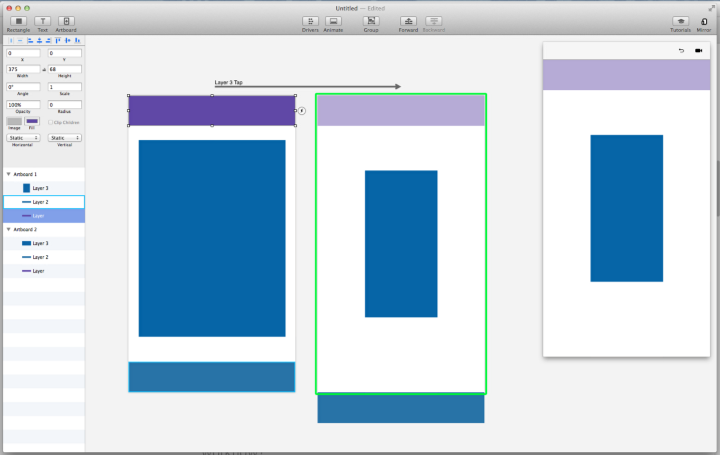Collapse the Artboard 2 group
The image size is (720, 455).
tap(9, 229)
